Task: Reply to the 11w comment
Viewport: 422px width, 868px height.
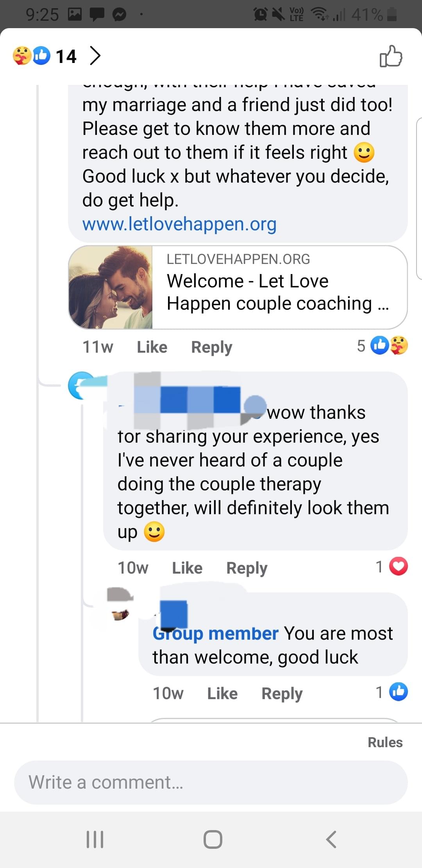Action: pos(211,347)
